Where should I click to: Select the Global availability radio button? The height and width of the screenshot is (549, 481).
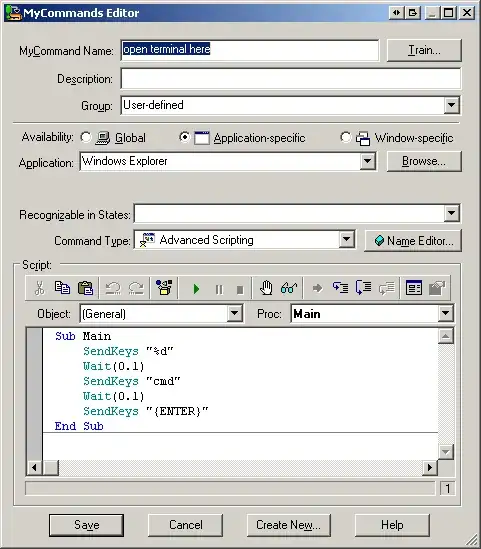click(x=85, y=137)
